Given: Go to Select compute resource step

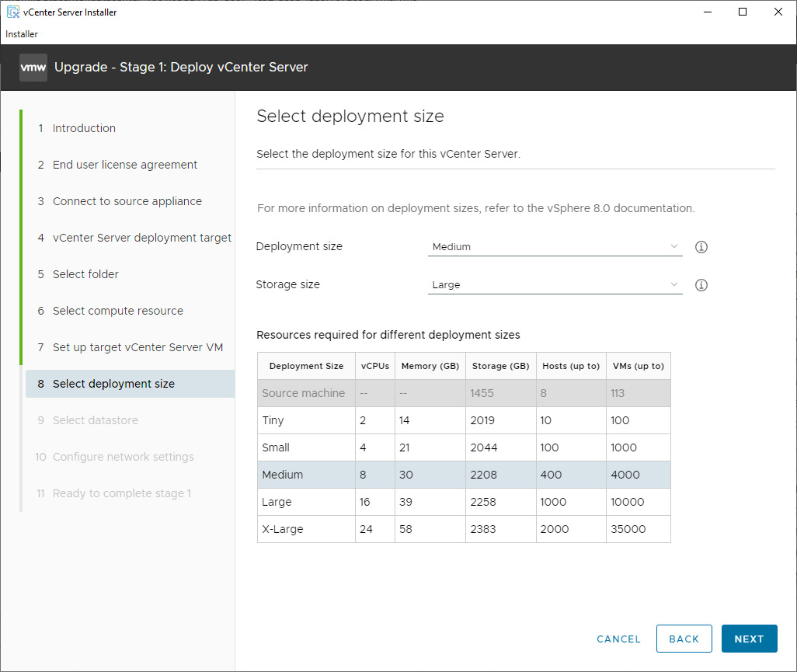Looking at the screenshot, I should pyautogui.click(x=118, y=311).
